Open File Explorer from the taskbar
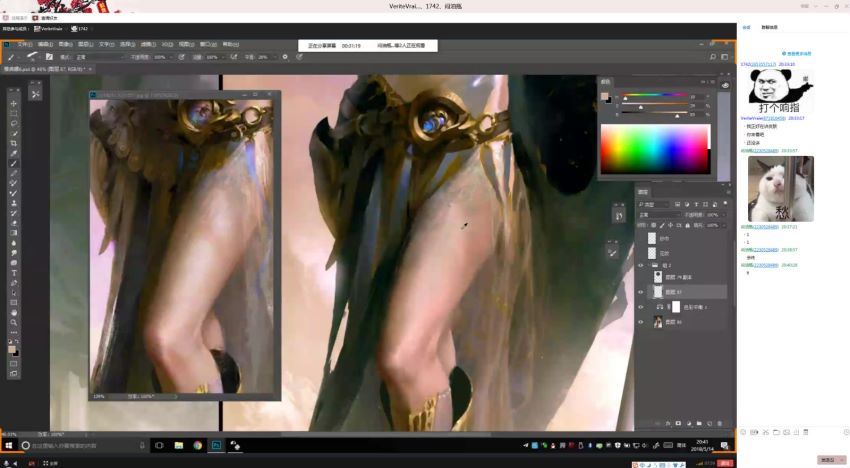 coord(178,445)
